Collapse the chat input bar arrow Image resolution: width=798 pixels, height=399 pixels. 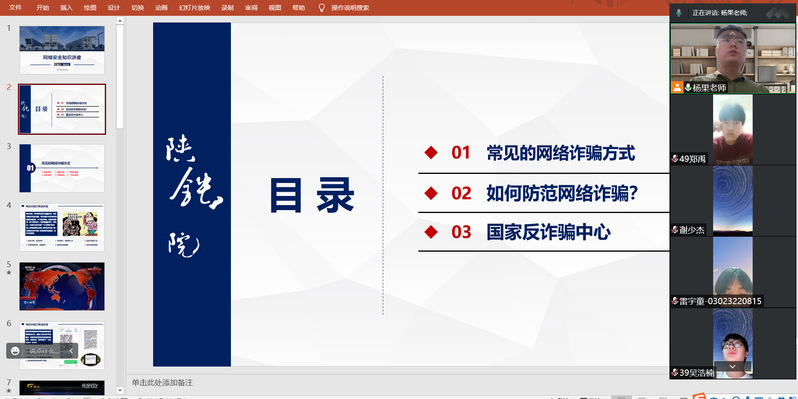point(71,351)
